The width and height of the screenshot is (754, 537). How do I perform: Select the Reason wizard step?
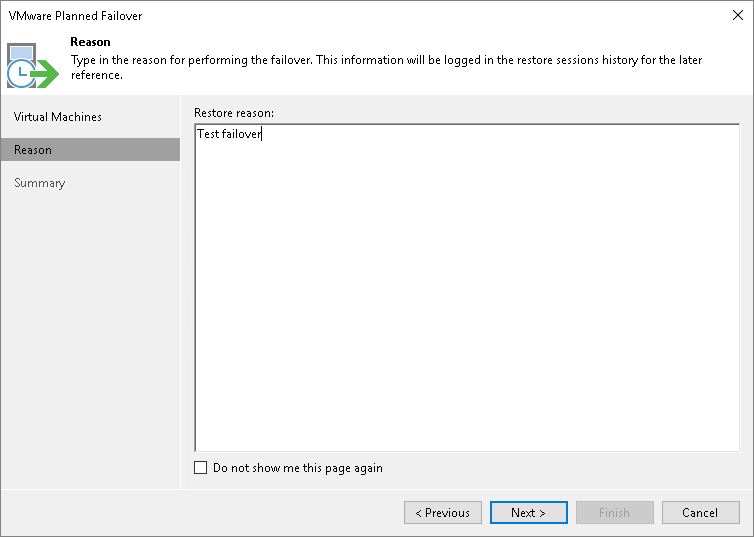pyautogui.click(x=90, y=150)
